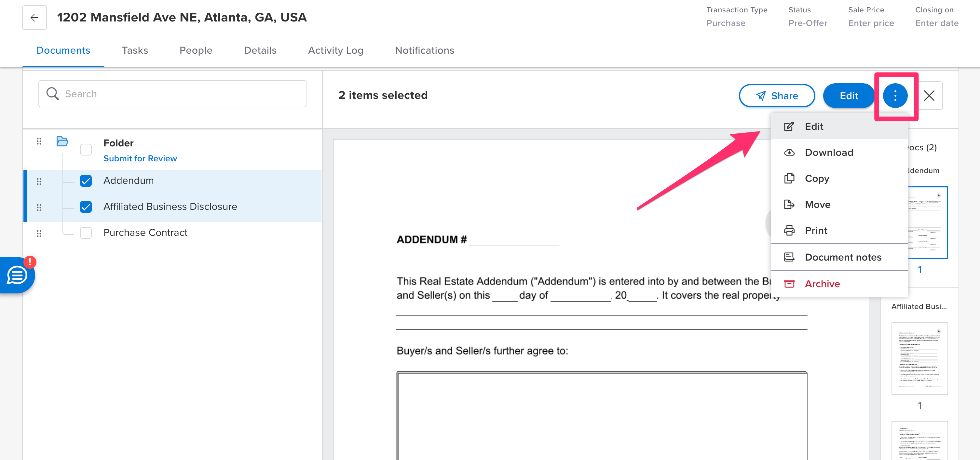Click the Copy icon in the menu
Screen dimensions: 980x460
789,179
